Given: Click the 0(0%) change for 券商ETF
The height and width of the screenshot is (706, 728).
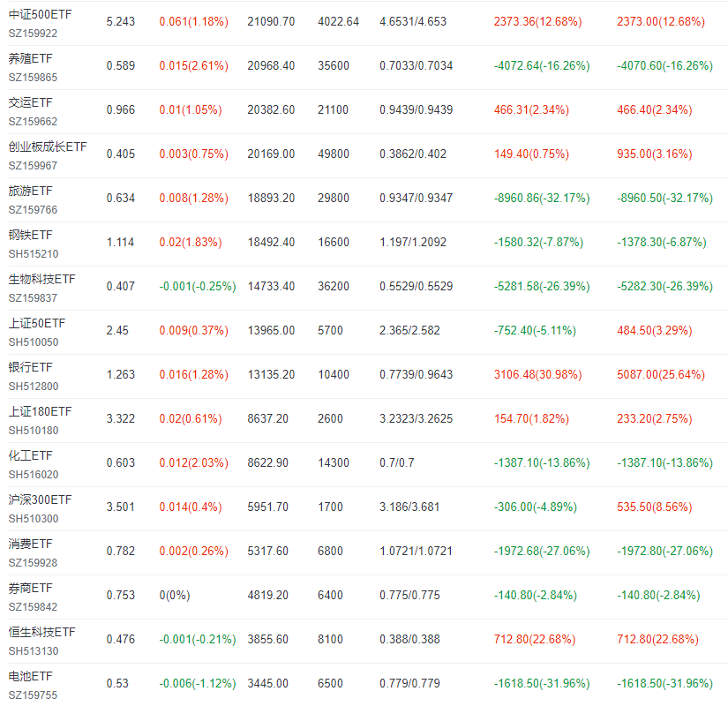Looking at the screenshot, I should 175,596.
